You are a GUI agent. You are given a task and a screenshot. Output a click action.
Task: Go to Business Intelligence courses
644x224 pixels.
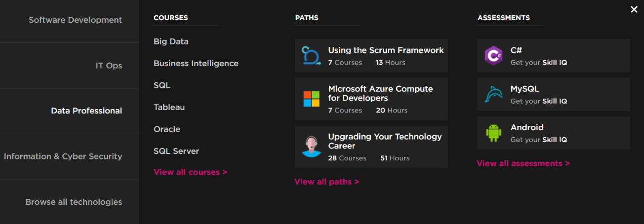coord(196,64)
